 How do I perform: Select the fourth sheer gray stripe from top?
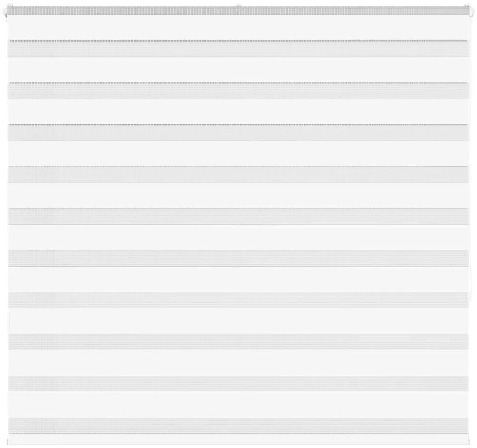click(x=238, y=175)
